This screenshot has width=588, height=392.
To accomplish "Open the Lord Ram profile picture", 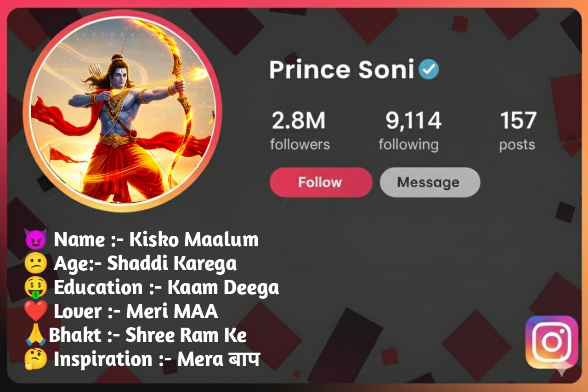I will (x=123, y=110).
